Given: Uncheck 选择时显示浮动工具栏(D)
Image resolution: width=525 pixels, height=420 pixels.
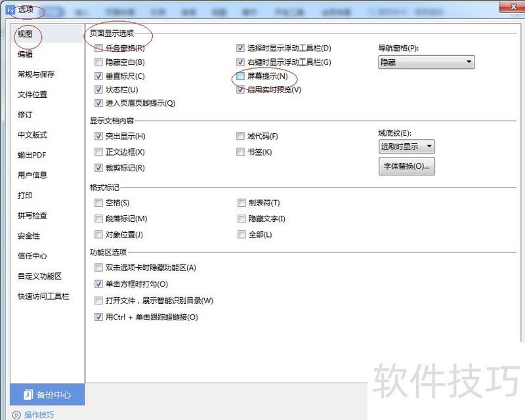Looking at the screenshot, I should [240, 48].
